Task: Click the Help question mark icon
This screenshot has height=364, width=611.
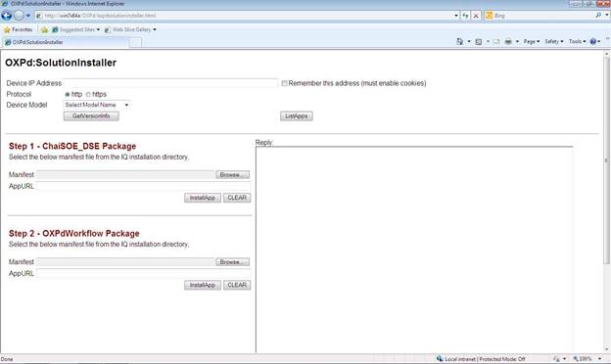Action: tap(593, 41)
